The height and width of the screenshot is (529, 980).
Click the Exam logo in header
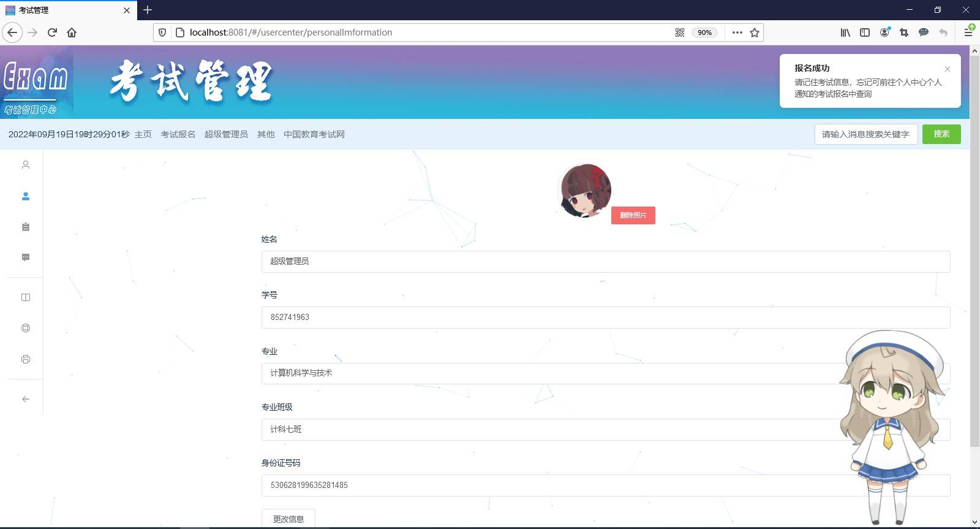point(37,82)
